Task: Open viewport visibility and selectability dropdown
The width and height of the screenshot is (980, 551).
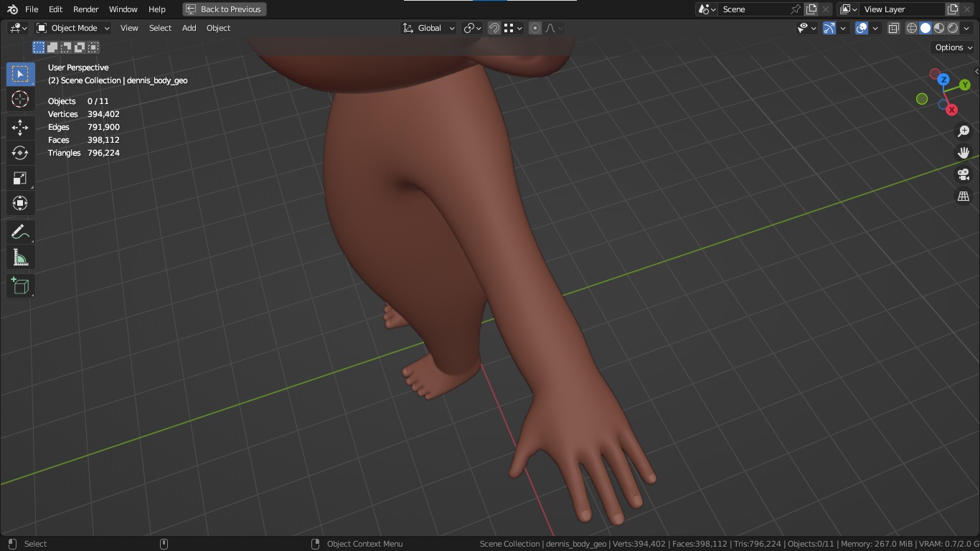Action: click(807, 28)
